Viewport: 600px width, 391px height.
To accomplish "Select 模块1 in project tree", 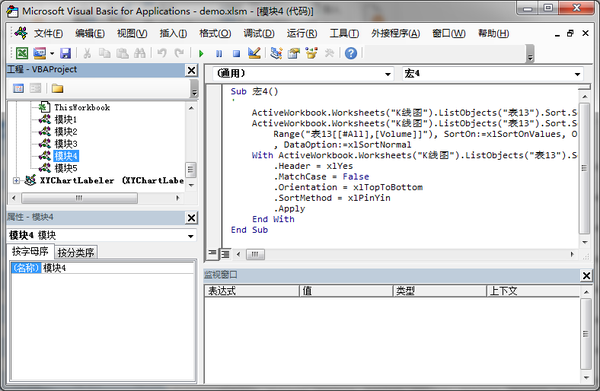I will [65, 120].
